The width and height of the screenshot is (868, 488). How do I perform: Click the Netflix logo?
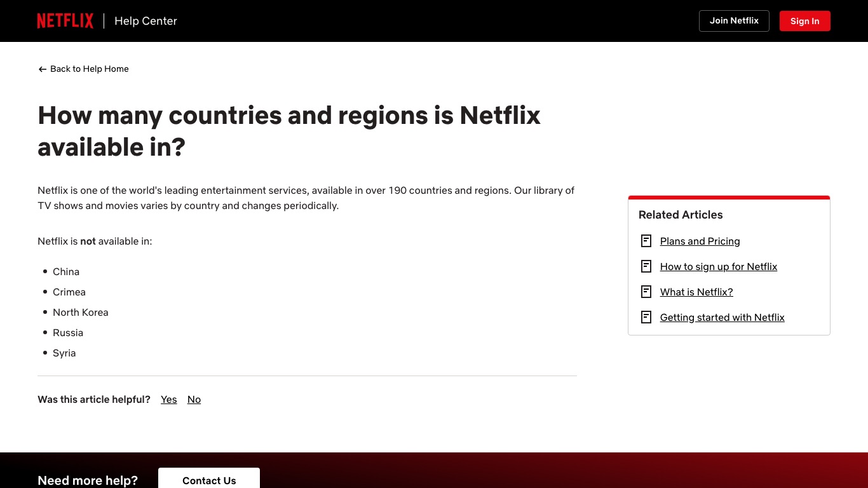click(65, 21)
